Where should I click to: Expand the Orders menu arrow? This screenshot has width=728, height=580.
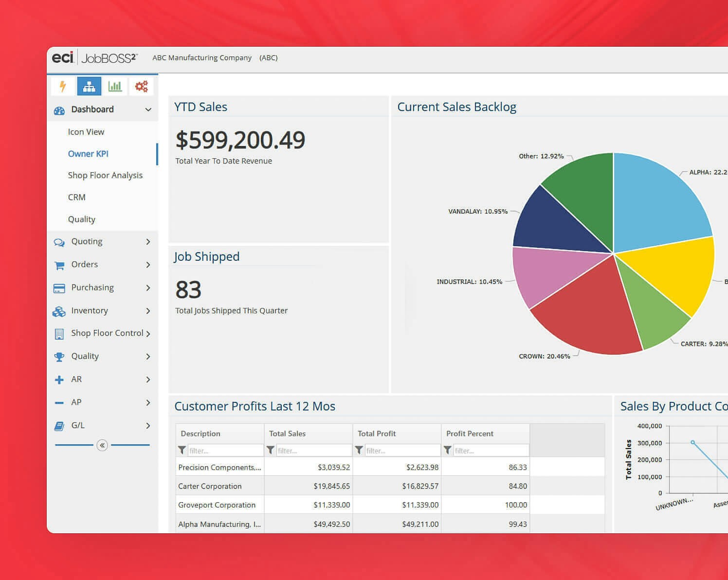coord(148,265)
